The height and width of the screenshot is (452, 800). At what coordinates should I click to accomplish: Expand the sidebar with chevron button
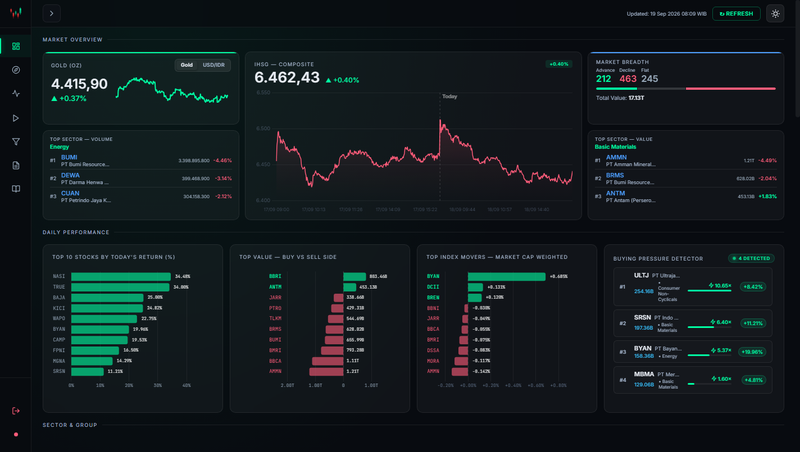[52, 13]
